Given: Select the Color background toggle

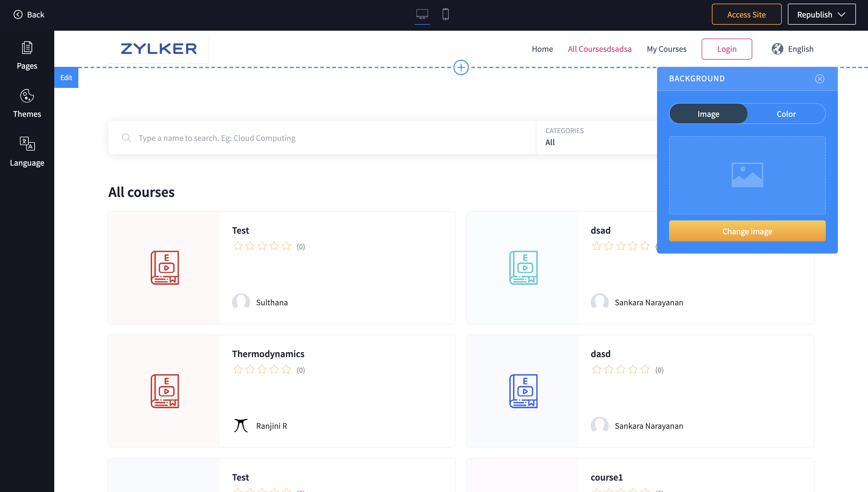Looking at the screenshot, I should tap(786, 114).
